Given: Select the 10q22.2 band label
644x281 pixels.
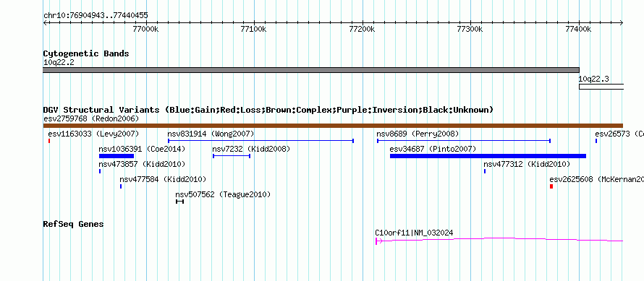Looking at the screenshot, I should pos(59,63).
